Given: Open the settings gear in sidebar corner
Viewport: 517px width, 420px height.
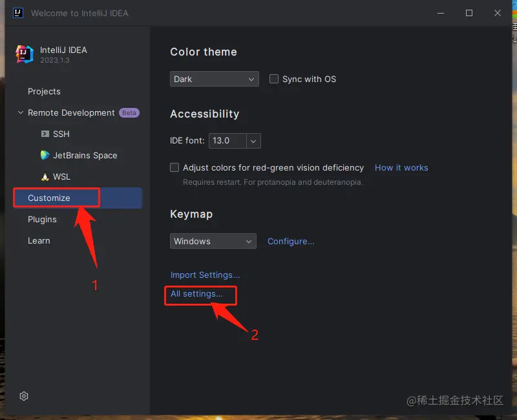Looking at the screenshot, I should click(24, 395).
